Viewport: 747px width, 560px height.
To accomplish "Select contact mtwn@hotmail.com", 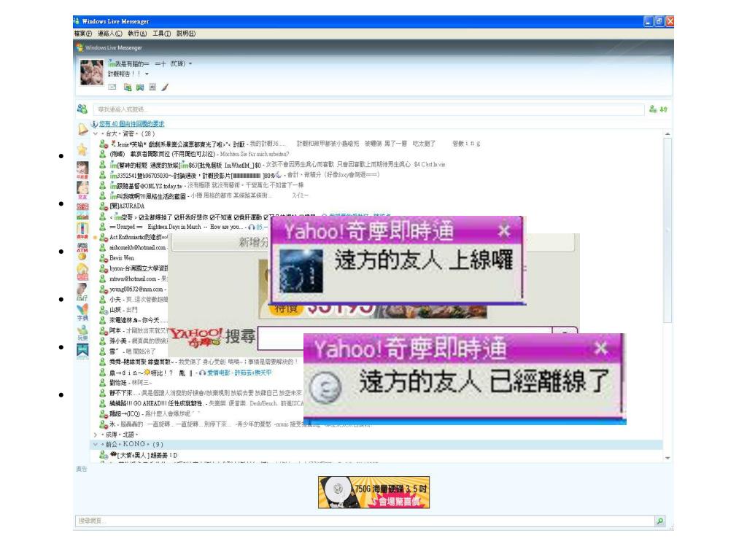I will click(x=133, y=279).
